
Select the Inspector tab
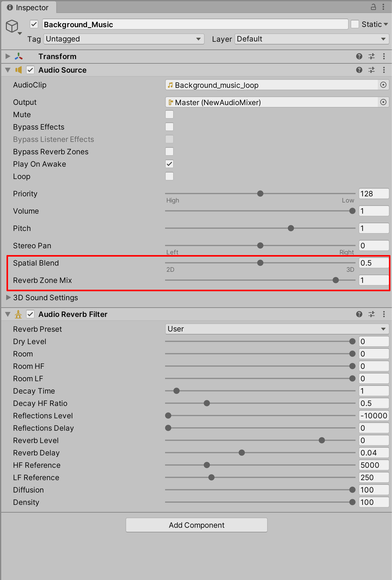click(x=28, y=7)
